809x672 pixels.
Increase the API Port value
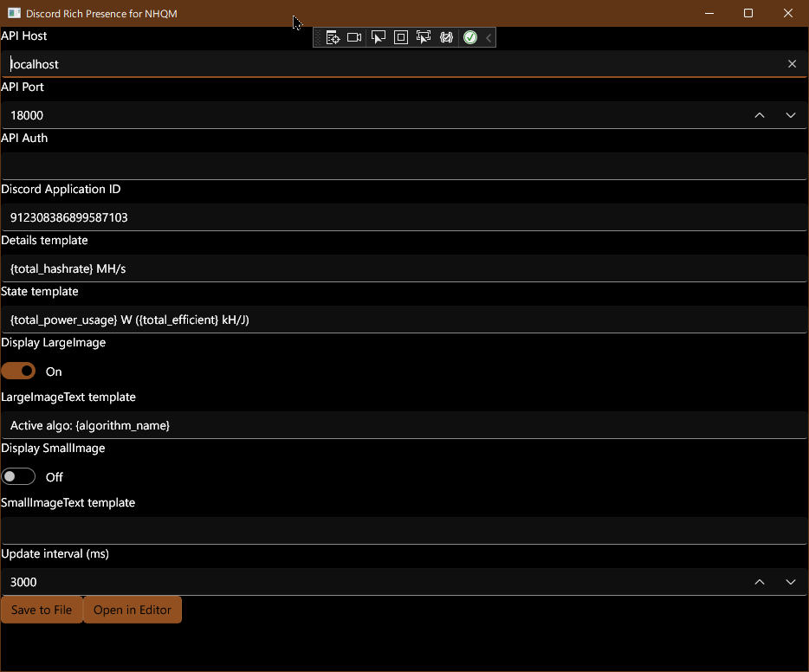pos(760,115)
